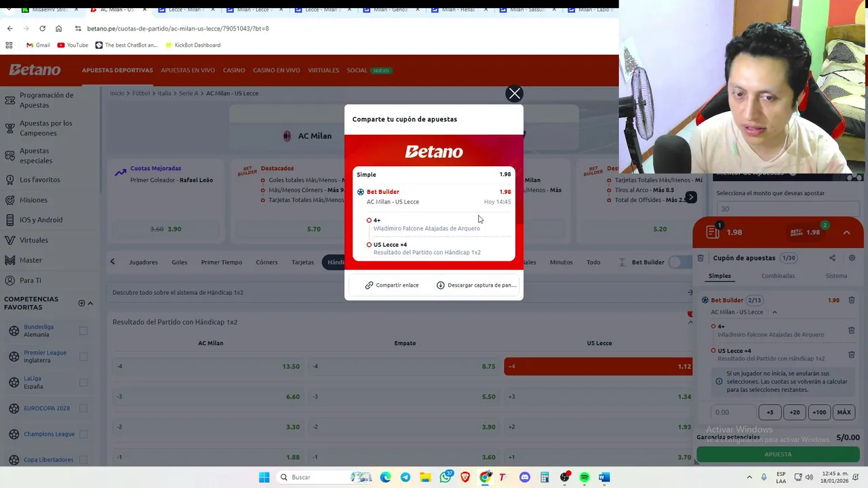Show next featured bets with carousel arrow
Screen dimensions: 868x488
(690, 197)
